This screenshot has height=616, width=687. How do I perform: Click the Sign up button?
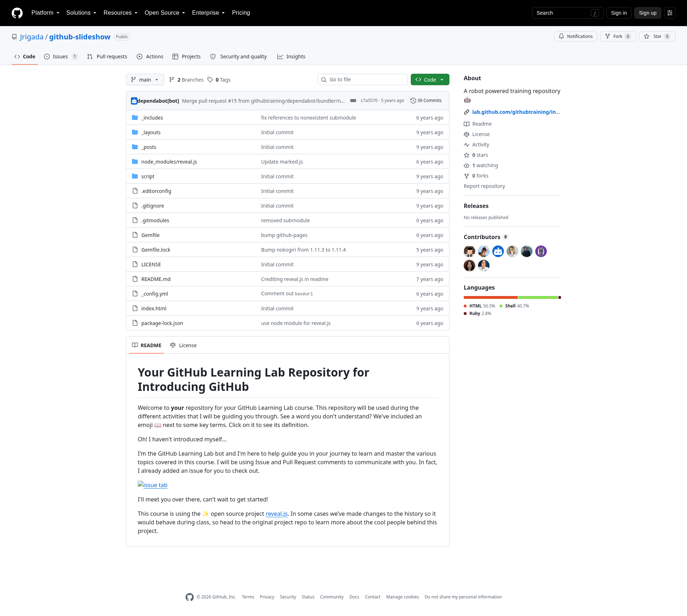(648, 13)
